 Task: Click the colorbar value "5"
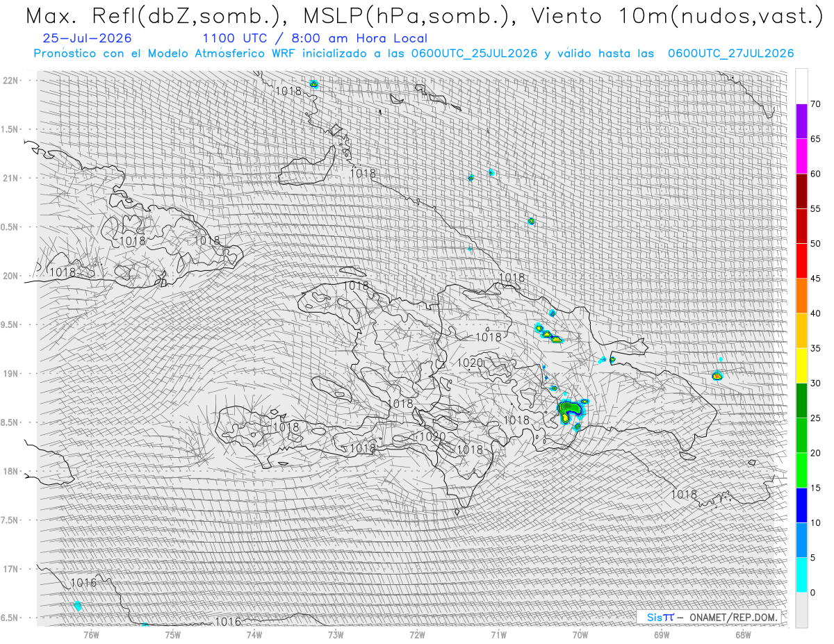(812, 557)
